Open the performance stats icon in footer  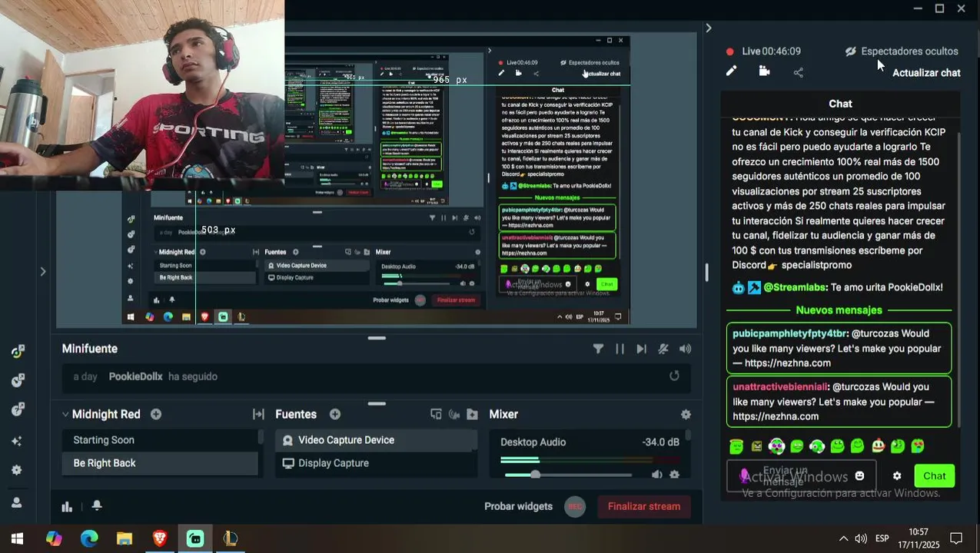[67, 506]
